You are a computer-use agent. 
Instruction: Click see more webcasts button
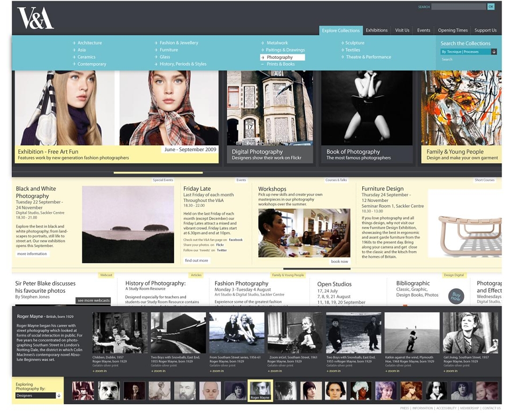pos(94,300)
